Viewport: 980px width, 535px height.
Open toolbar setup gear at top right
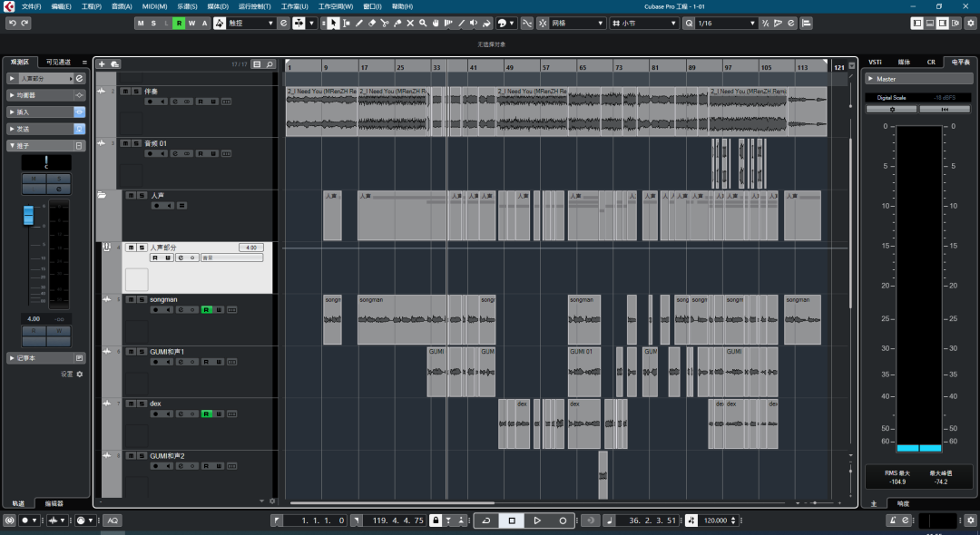[x=971, y=23]
